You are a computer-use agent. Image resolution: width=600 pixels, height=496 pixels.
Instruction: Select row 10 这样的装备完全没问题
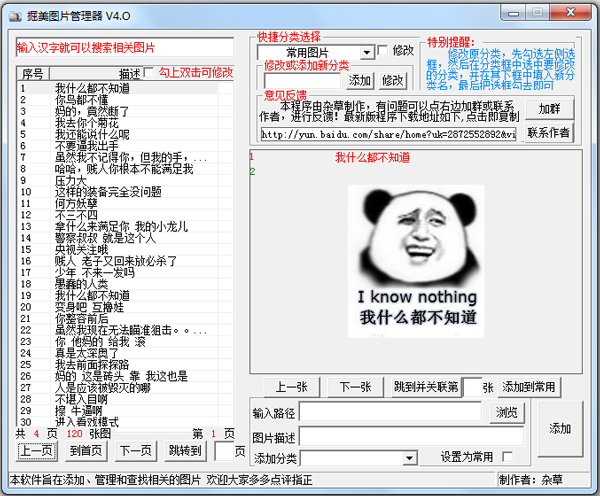click(125, 192)
